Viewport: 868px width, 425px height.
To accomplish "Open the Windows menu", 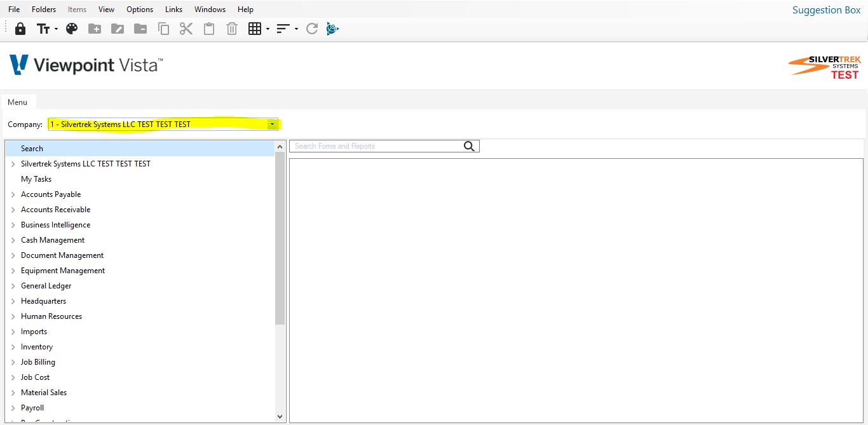I will (210, 10).
